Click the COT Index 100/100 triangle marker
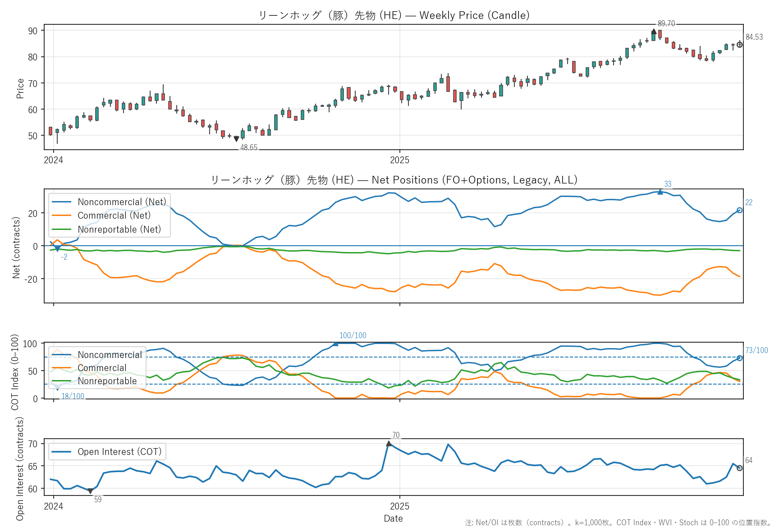 [335, 344]
